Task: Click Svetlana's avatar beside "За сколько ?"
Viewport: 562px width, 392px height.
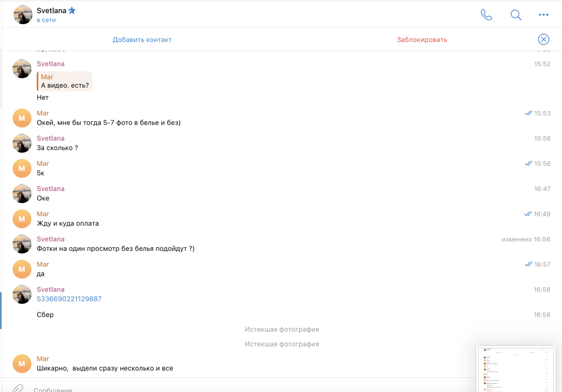Action: [22, 143]
